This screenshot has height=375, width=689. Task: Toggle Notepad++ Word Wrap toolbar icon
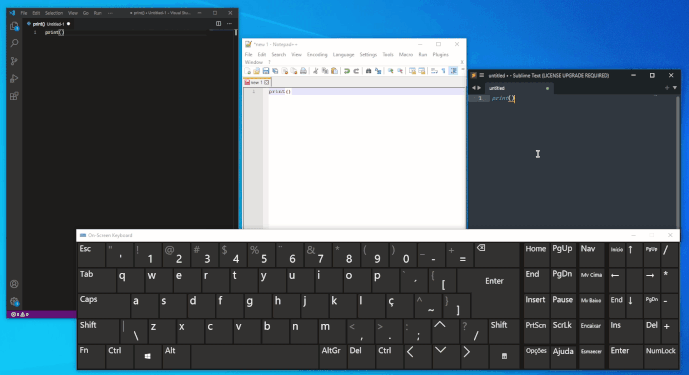tap(434, 71)
